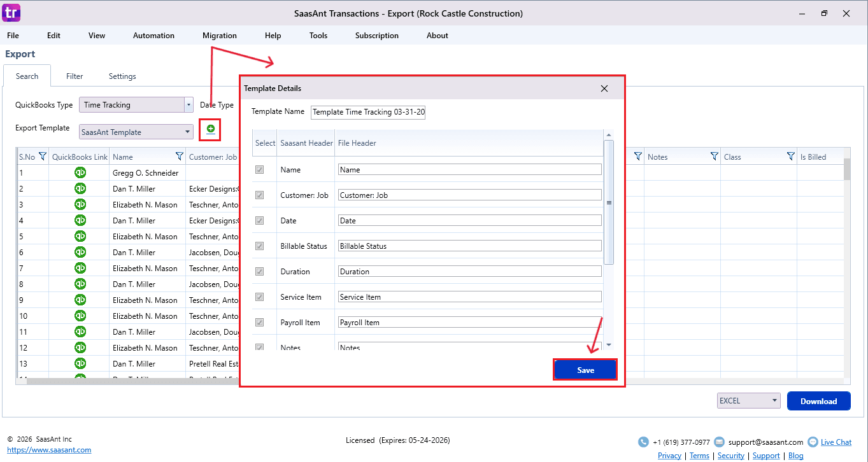Click the filter icon on Name column
The image size is (868, 462).
[179, 157]
